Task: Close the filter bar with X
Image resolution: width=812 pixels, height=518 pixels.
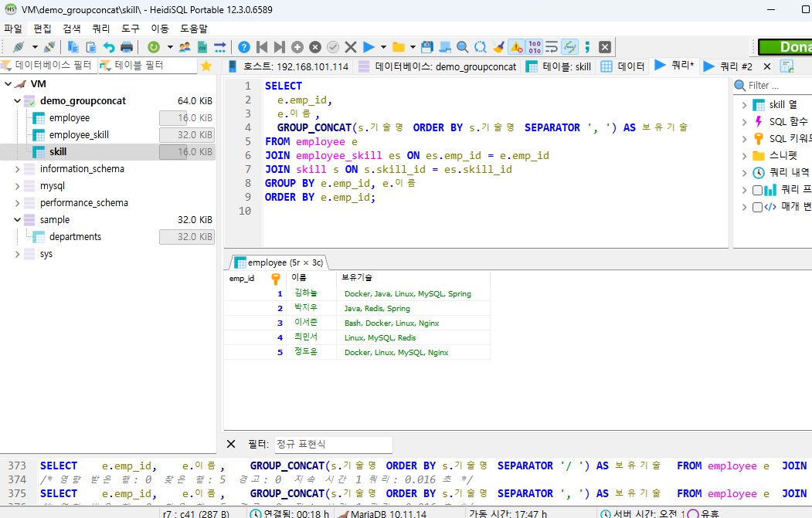Action: click(231, 444)
